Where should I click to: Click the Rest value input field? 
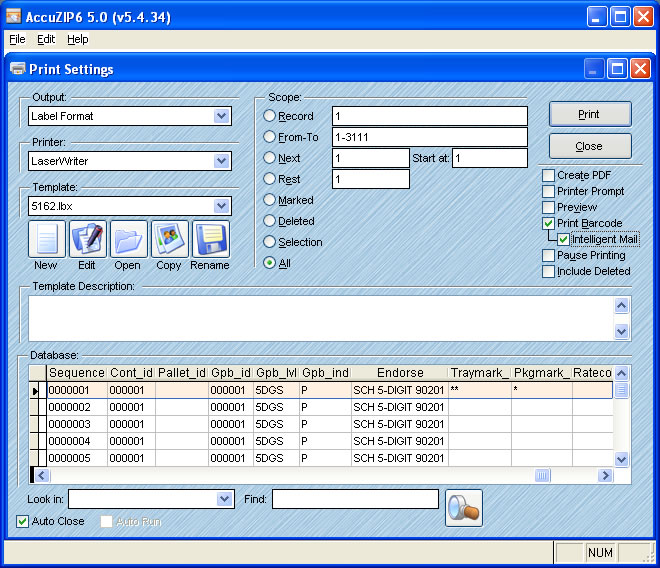tap(370, 179)
